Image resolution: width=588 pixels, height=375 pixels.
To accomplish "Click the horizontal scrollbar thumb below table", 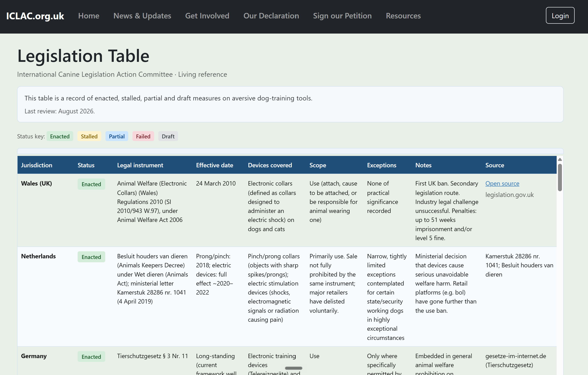I will (294, 368).
